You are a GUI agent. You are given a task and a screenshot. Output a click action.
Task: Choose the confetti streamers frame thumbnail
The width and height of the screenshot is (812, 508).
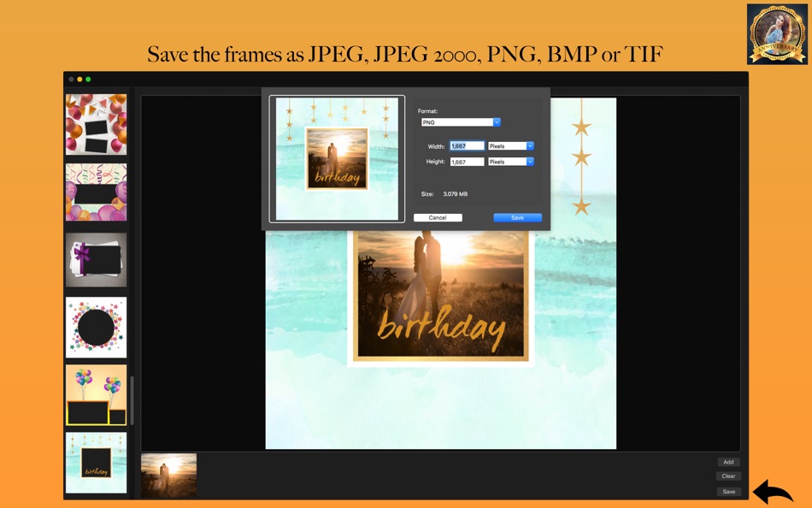pos(96,192)
